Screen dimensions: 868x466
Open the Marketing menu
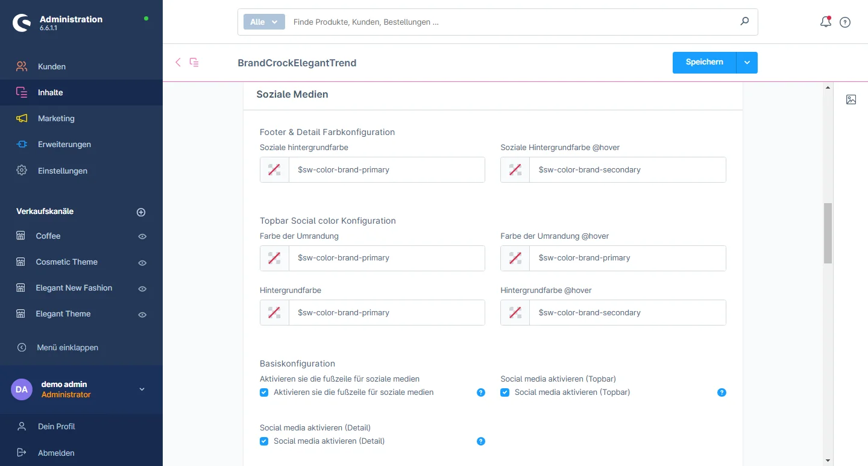point(56,119)
